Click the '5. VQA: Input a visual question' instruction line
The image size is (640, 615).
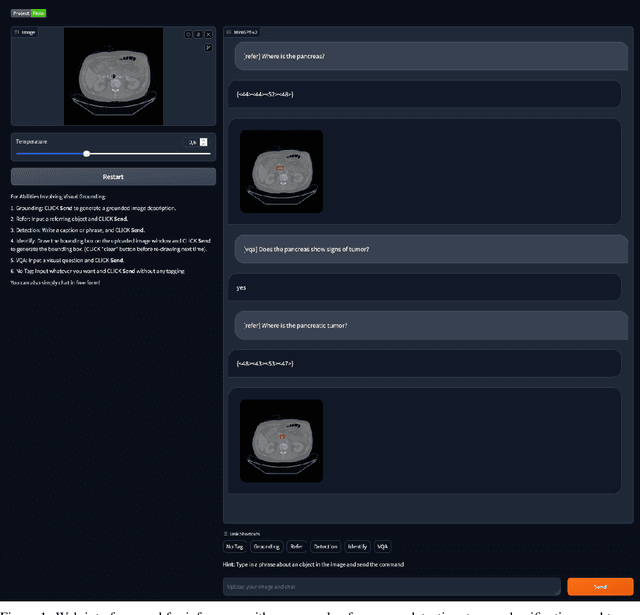click(67, 260)
